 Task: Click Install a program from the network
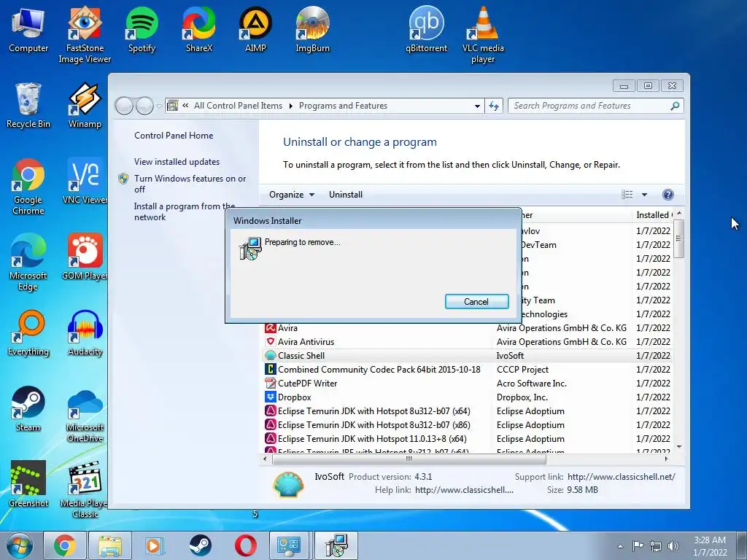pyautogui.click(x=184, y=211)
